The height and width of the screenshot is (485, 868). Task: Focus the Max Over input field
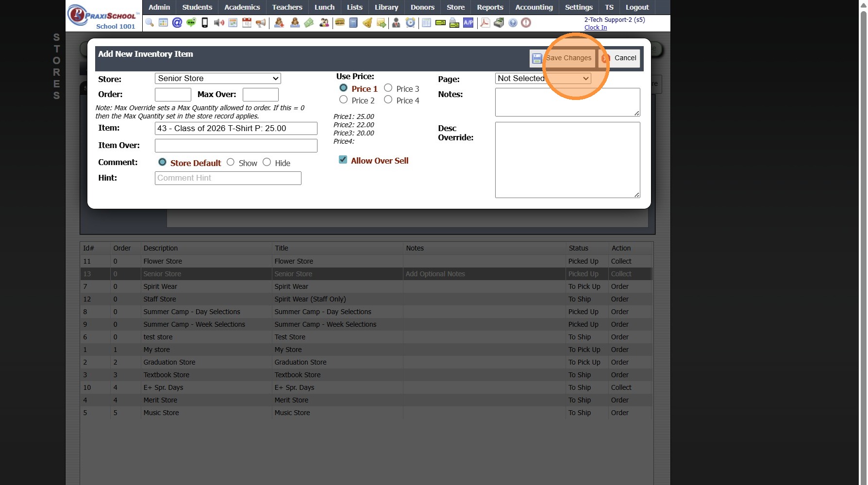(261, 95)
